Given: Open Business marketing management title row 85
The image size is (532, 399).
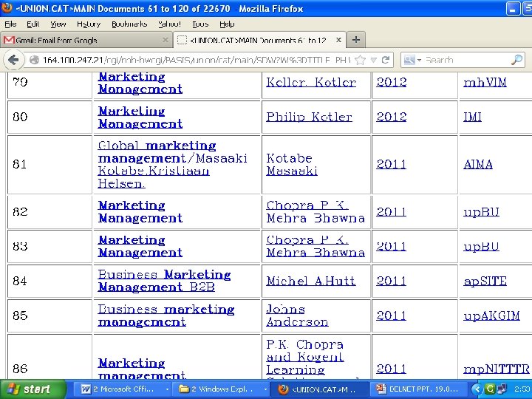Looking at the screenshot, I should point(166,316).
